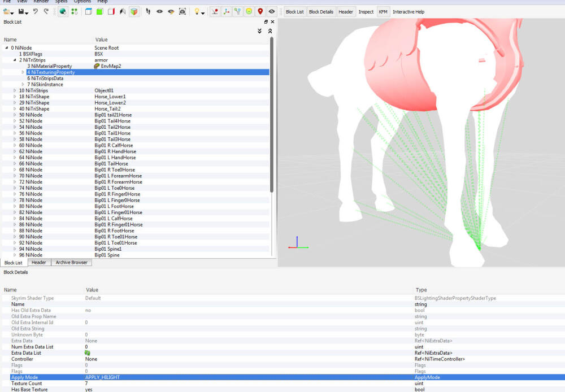565x392 pixels.
Task: Toggle the multicolored perspective cube icon
Action: [x=134, y=11]
